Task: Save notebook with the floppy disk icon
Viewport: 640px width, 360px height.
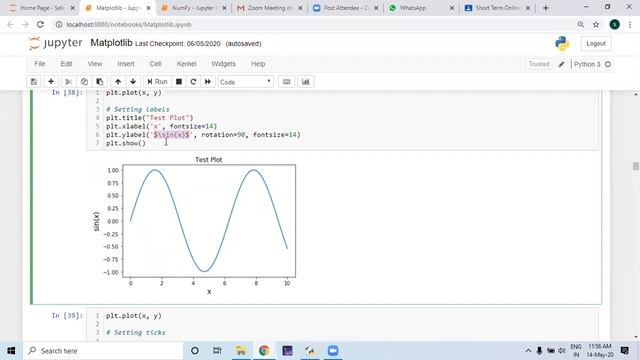Action: [x=34, y=82]
